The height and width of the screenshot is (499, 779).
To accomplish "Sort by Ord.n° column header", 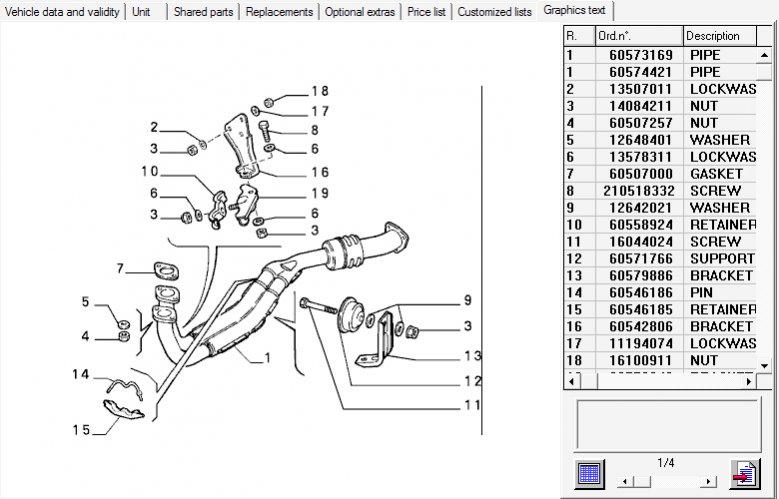I will (x=638, y=35).
